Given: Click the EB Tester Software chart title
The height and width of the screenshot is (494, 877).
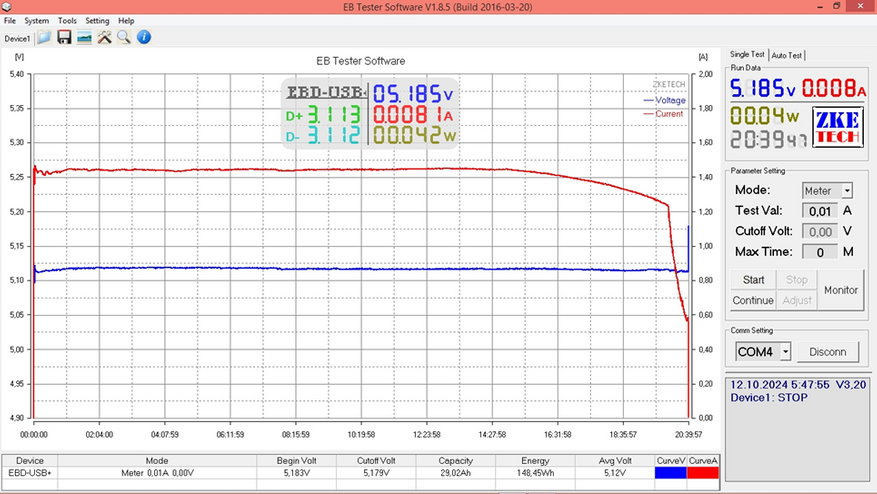Looking at the screenshot, I should [x=361, y=61].
